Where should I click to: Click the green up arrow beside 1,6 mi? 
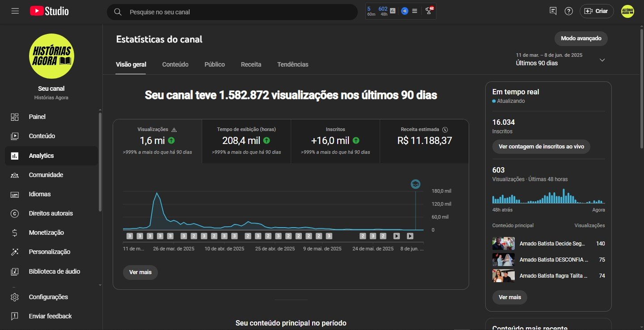[171, 141]
